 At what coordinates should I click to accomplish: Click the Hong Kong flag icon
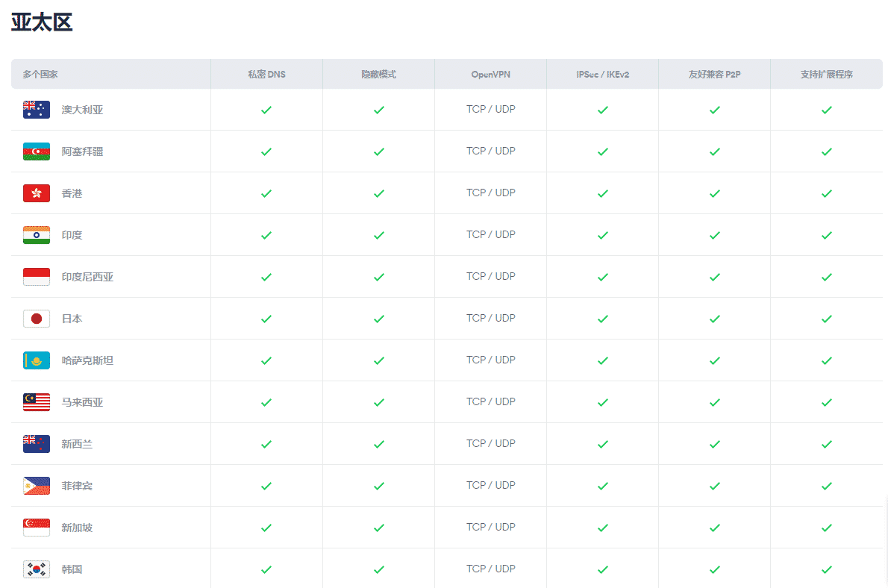click(x=37, y=193)
